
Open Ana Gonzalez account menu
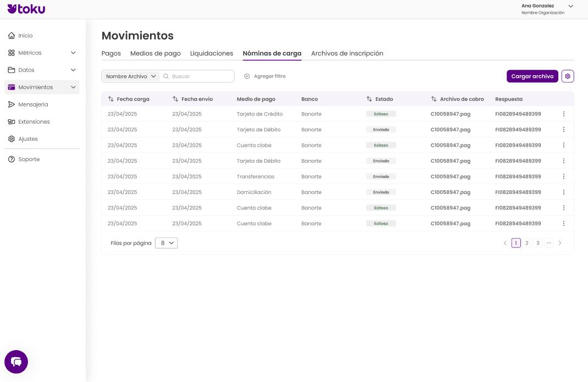point(570,6)
